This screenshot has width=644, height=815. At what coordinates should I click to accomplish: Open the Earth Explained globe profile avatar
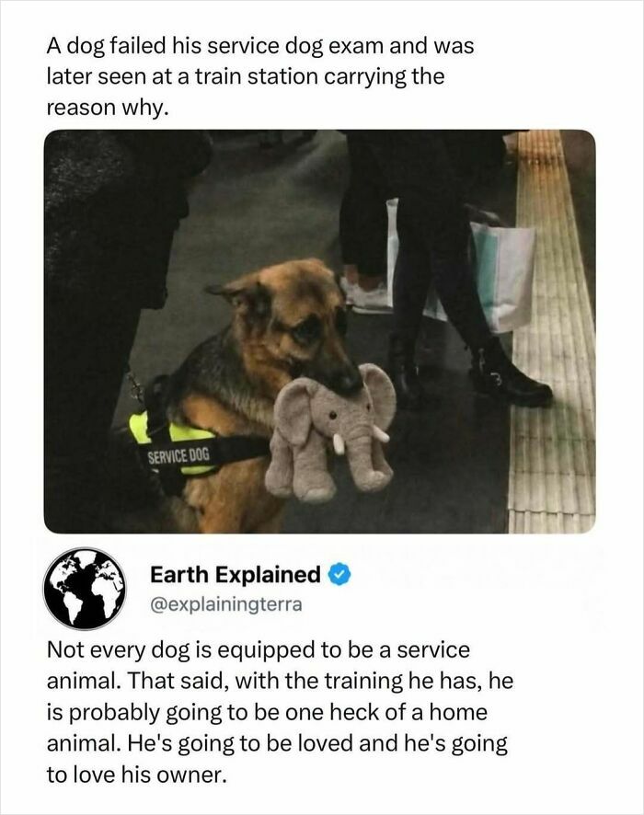click(x=85, y=589)
